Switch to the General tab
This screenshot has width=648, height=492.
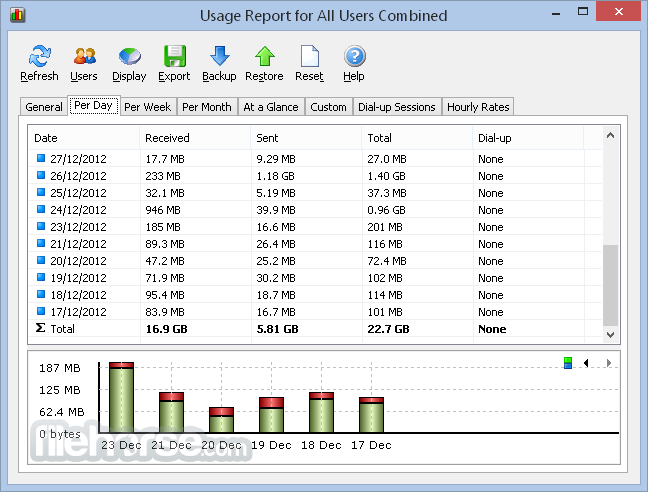coord(44,107)
